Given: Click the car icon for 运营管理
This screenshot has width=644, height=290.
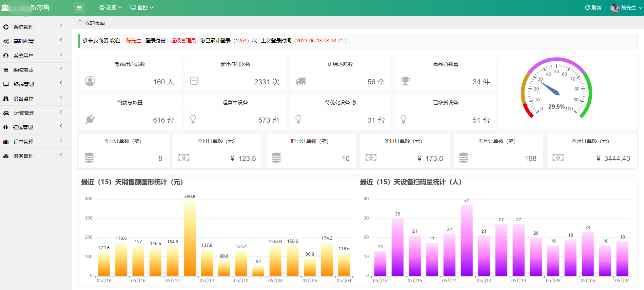Looking at the screenshot, I should (6, 113).
